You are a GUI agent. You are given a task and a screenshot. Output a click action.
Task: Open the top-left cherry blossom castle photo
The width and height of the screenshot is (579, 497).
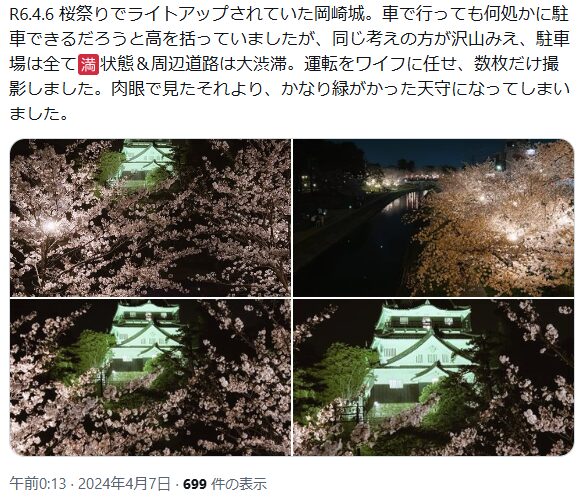[x=150, y=217]
